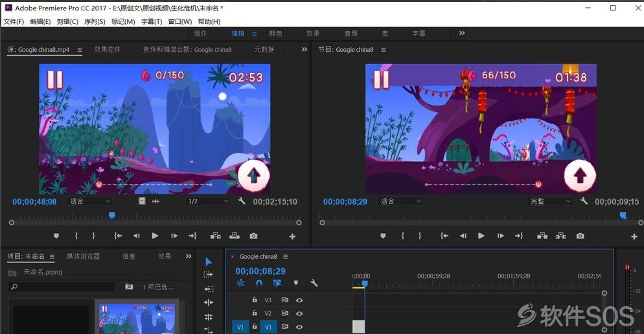Switch to 媒体浏览器 tab
This screenshot has width=644, height=334.
click(x=84, y=256)
